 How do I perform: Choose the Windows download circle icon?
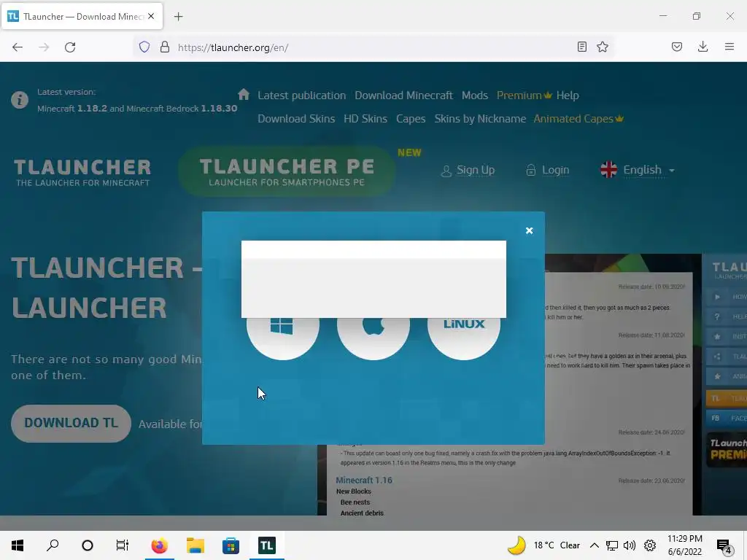point(282,337)
